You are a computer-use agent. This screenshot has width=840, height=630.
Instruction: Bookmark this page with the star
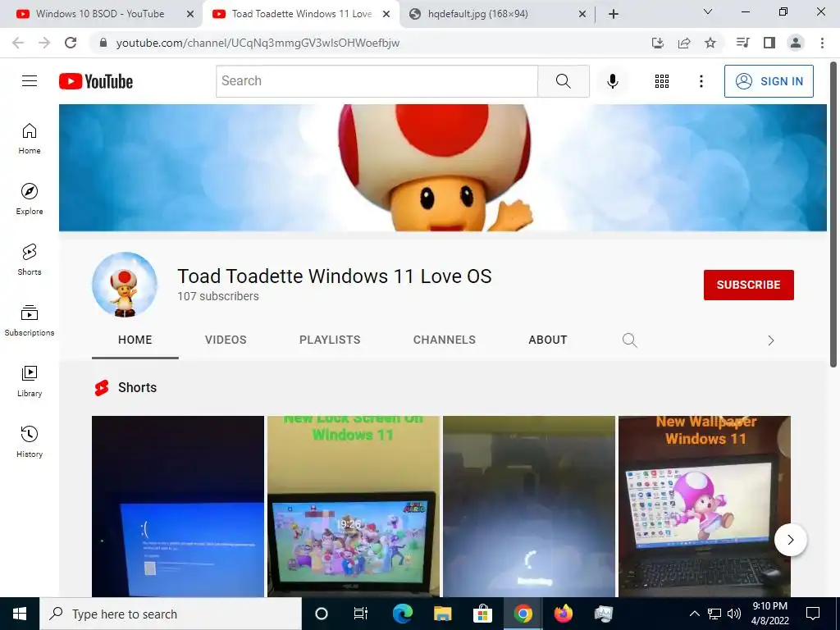(710, 43)
